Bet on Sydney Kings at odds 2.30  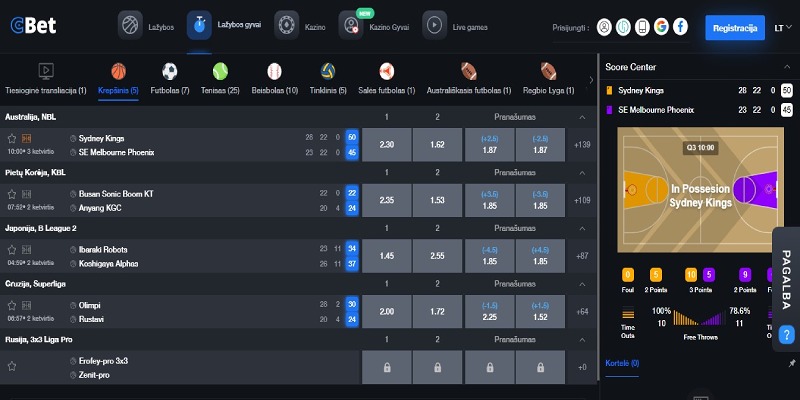tap(384, 145)
